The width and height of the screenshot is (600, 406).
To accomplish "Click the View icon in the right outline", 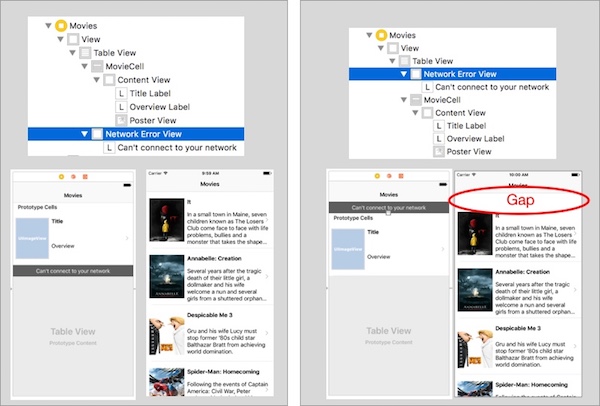I will (x=393, y=48).
